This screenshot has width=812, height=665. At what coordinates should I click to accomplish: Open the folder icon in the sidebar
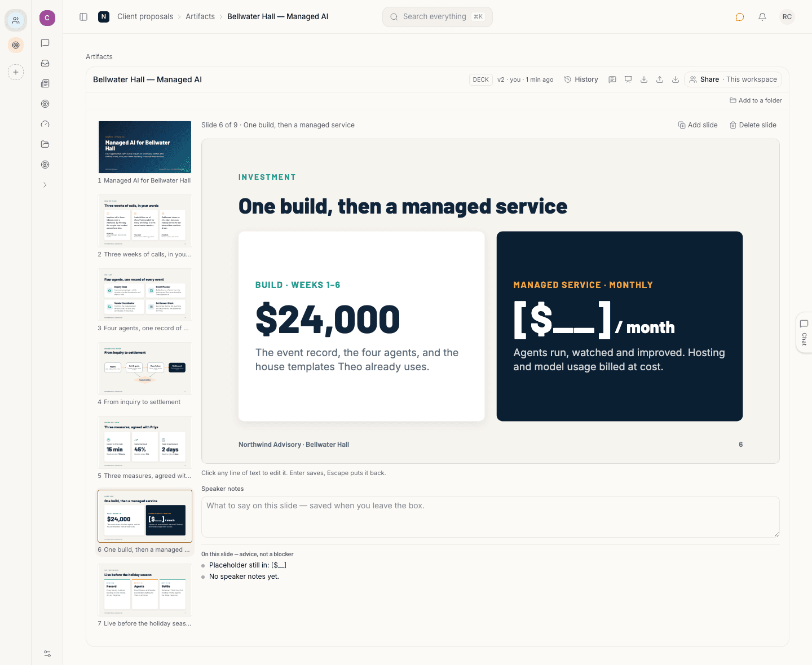point(45,144)
